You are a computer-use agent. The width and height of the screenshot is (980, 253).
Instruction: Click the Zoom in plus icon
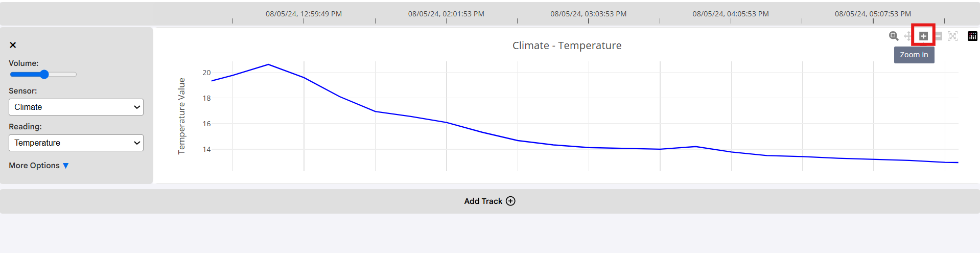coord(923,36)
